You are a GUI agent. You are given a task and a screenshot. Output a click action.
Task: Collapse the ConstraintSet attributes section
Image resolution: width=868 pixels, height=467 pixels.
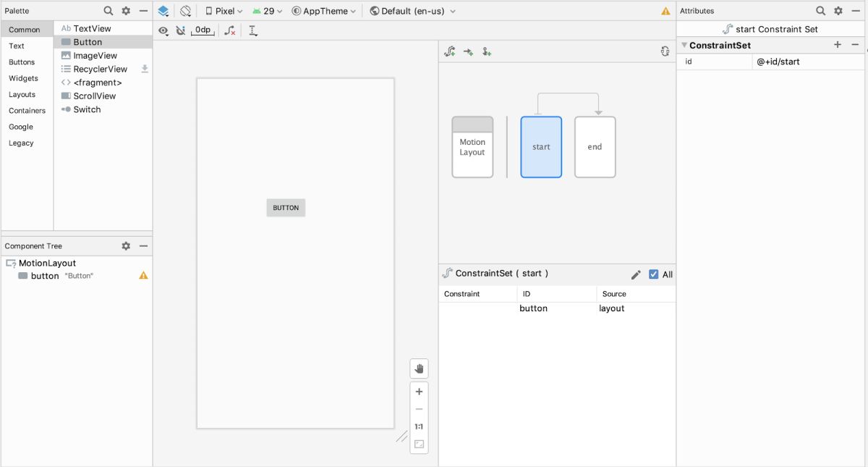point(684,45)
